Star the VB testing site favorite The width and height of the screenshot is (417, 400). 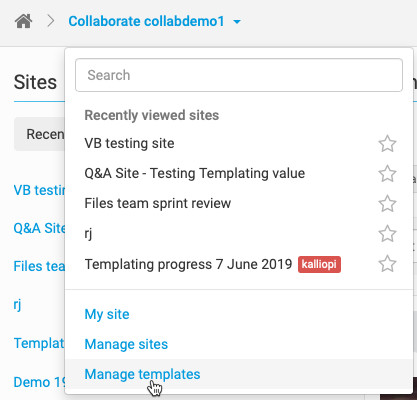point(387,144)
